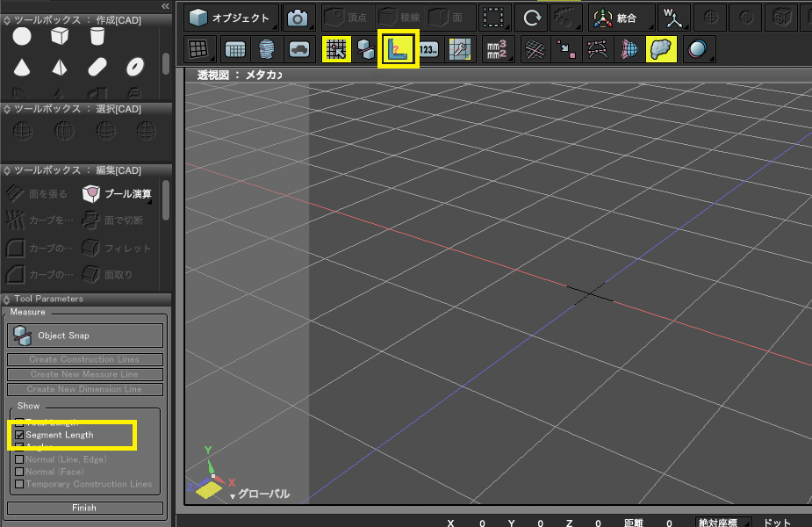The height and width of the screenshot is (527, 812).
Task: Click the dimmed footprints toolbar icon
Action: tap(564, 18)
